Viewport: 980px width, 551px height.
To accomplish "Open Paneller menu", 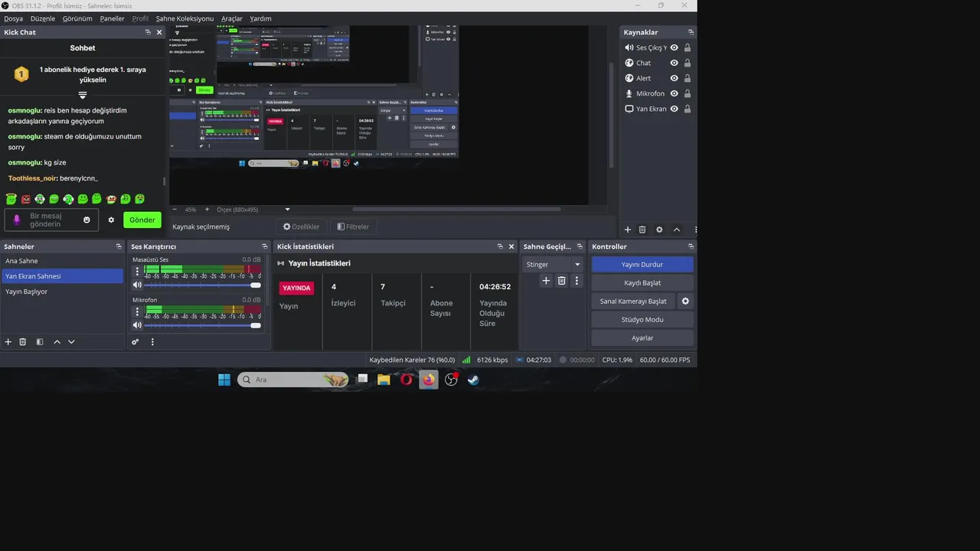I will click(x=113, y=18).
